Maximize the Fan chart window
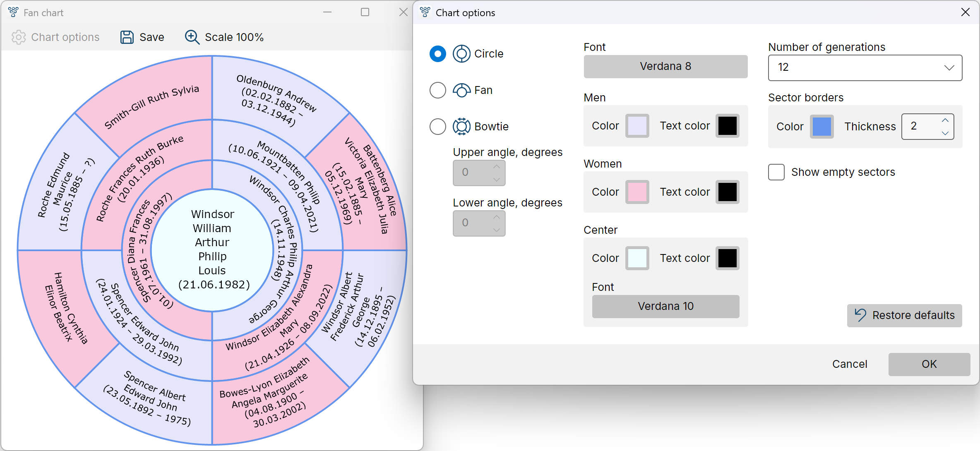This screenshot has height=451, width=980. click(x=365, y=12)
